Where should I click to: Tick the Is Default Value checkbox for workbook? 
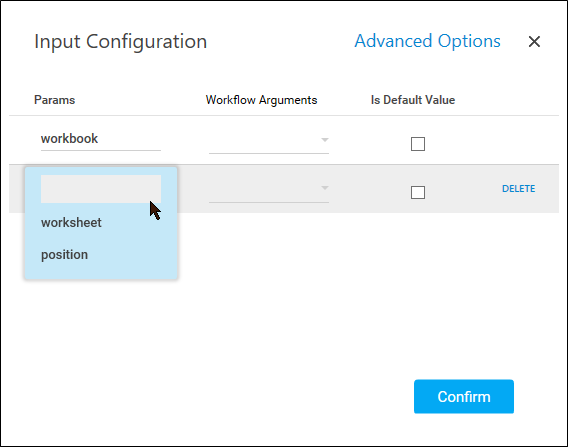[418, 144]
